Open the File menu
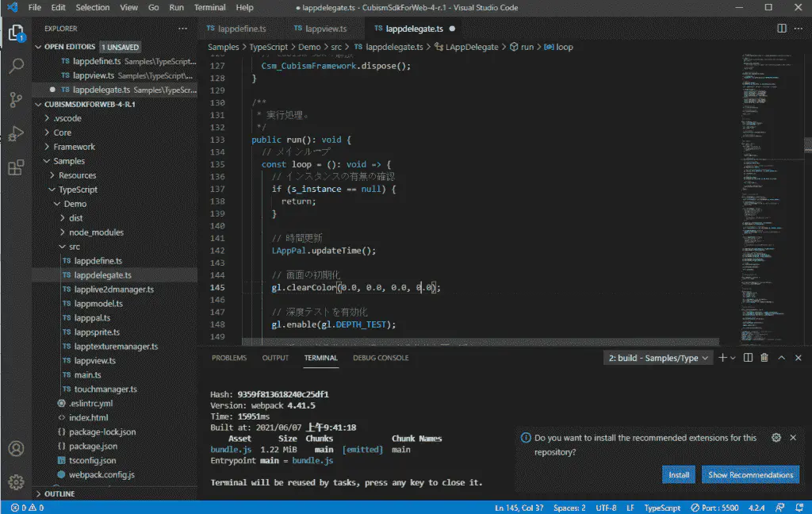812x514 pixels. (x=35, y=7)
